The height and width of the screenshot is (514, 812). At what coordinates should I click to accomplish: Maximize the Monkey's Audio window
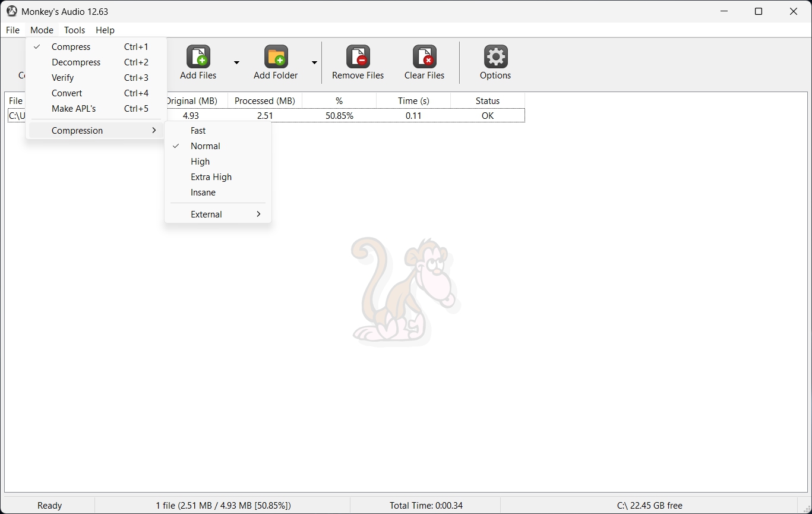click(x=759, y=11)
